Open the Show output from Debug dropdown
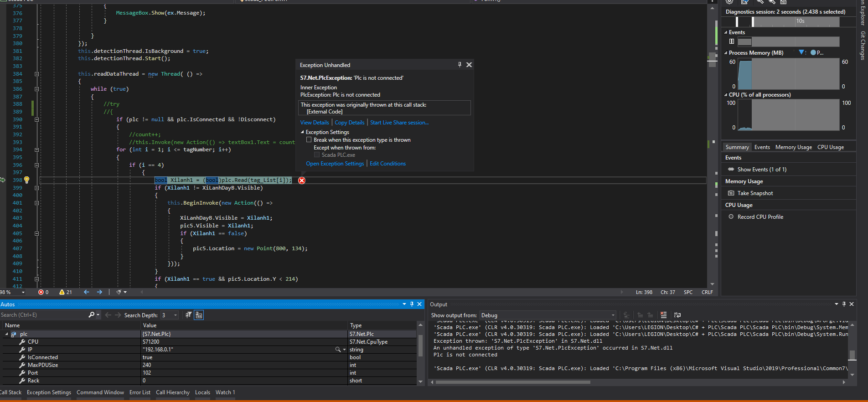Screen dimensions: 868x402 (x=548, y=315)
